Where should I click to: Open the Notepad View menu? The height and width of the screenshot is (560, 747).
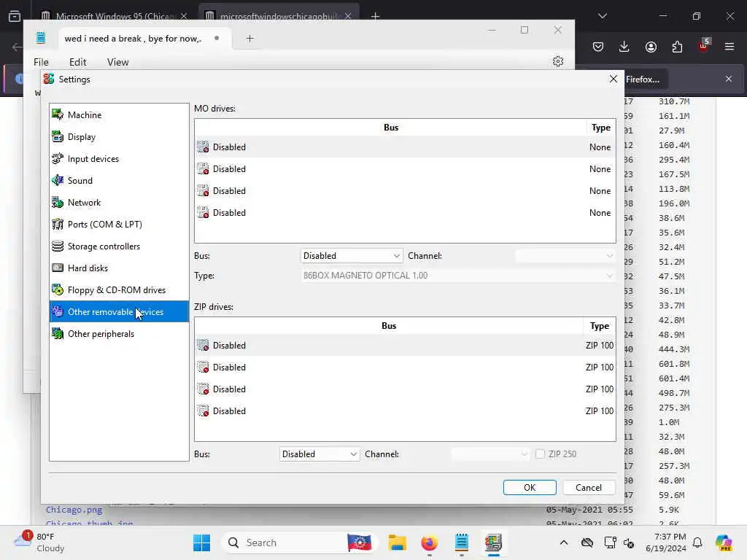click(x=117, y=62)
